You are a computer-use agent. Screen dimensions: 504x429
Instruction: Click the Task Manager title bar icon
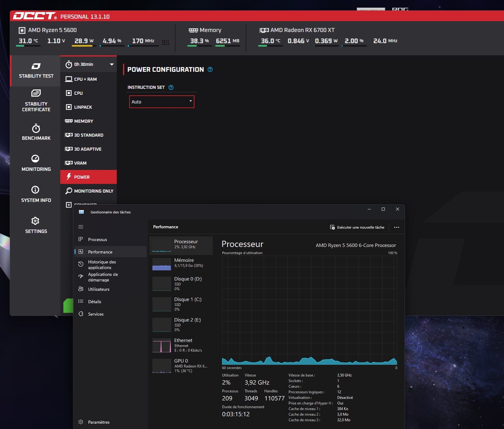[x=81, y=212]
